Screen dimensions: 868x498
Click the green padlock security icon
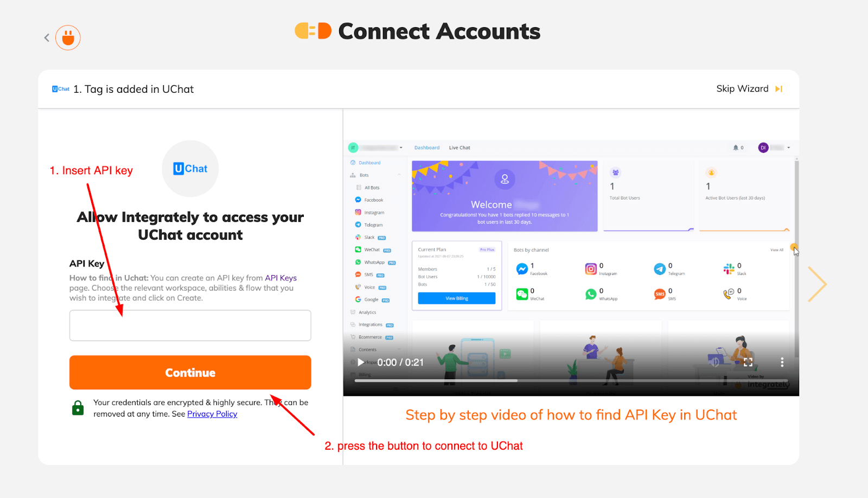click(x=78, y=408)
